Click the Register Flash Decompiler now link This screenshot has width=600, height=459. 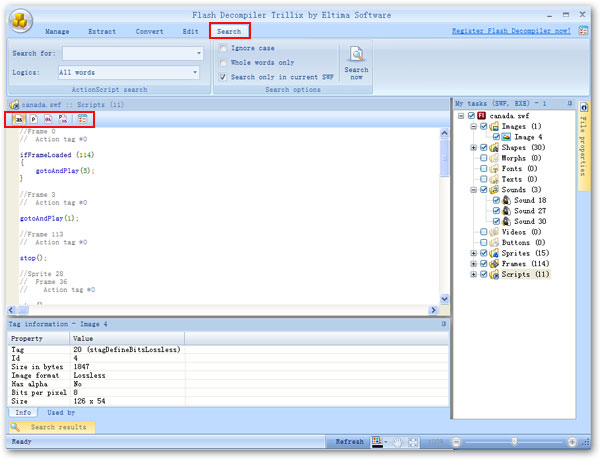pyautogui.click(x=511, y=31)
